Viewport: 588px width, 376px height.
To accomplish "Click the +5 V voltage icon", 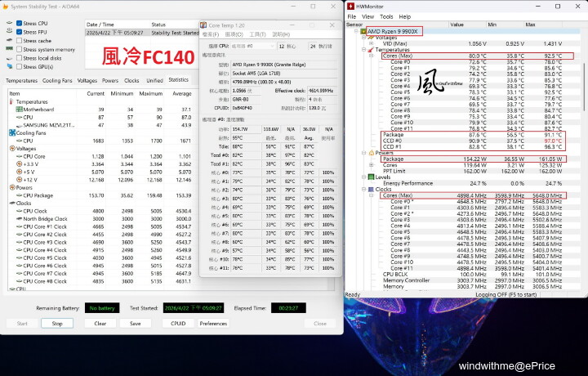I will coord(19,172).
